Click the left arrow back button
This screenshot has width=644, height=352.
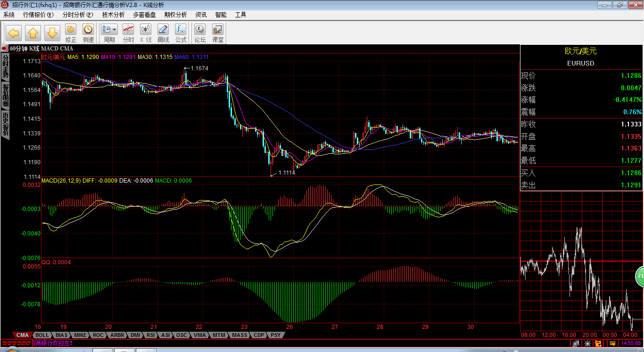13,33
